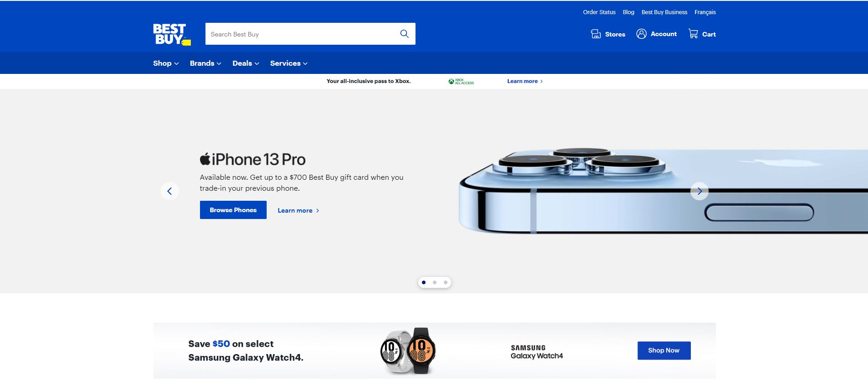Open the shopping Cart icon
The image size is (868, 386).
click(x=693, y=34)
